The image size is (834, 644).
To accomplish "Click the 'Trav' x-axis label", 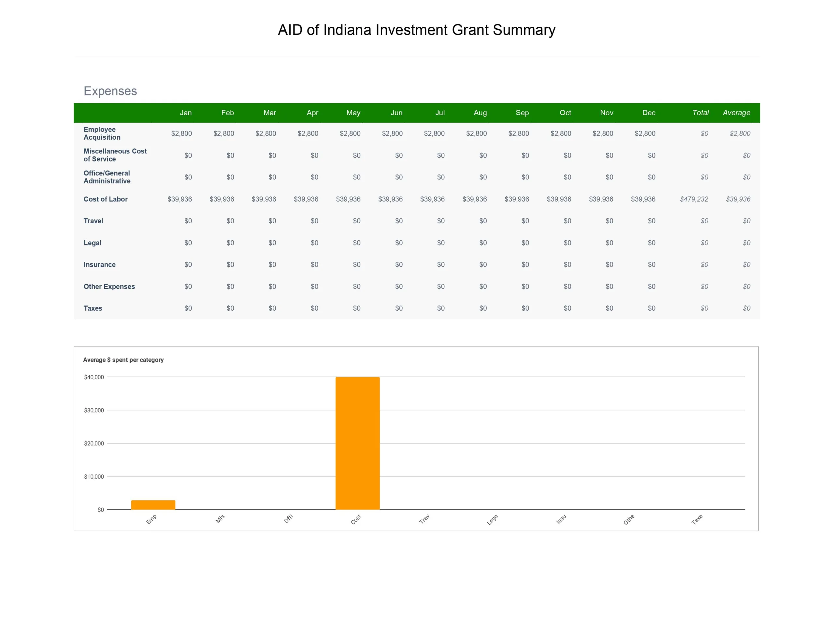I will pyautogui.click(x=424, y=519).
